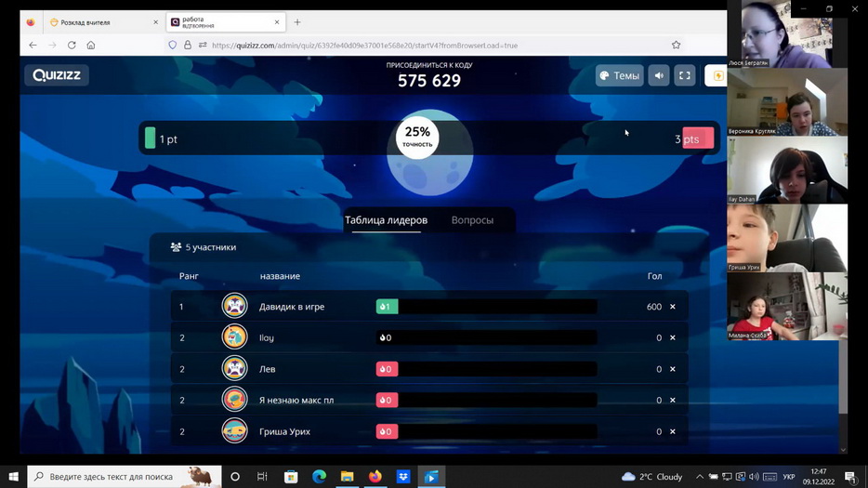This screenshot has height=488, width=868.
Task: Click the avatar of player Iloy
Action: click(x=234, y=337)
